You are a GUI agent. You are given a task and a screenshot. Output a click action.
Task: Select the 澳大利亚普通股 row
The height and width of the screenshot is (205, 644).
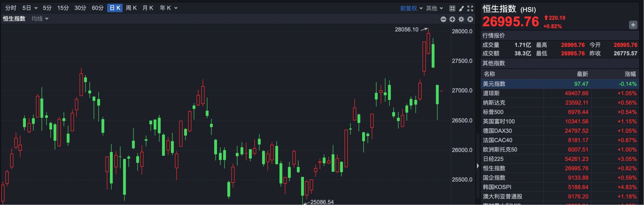[x=560, y=196]
